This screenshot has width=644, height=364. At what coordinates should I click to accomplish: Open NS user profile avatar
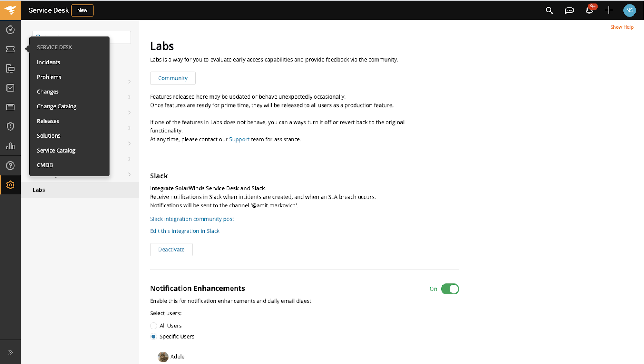(630, 10)
